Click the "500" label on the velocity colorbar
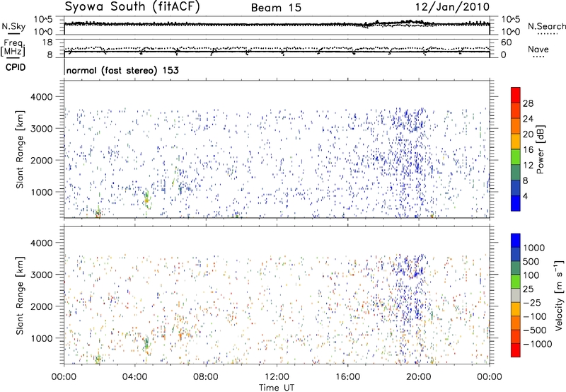 tap(531, 261)
